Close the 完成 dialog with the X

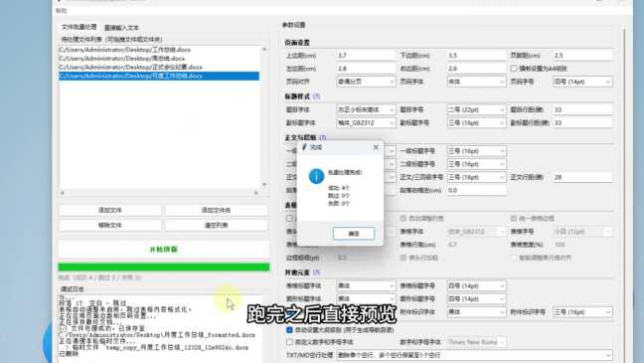(376, 147)
